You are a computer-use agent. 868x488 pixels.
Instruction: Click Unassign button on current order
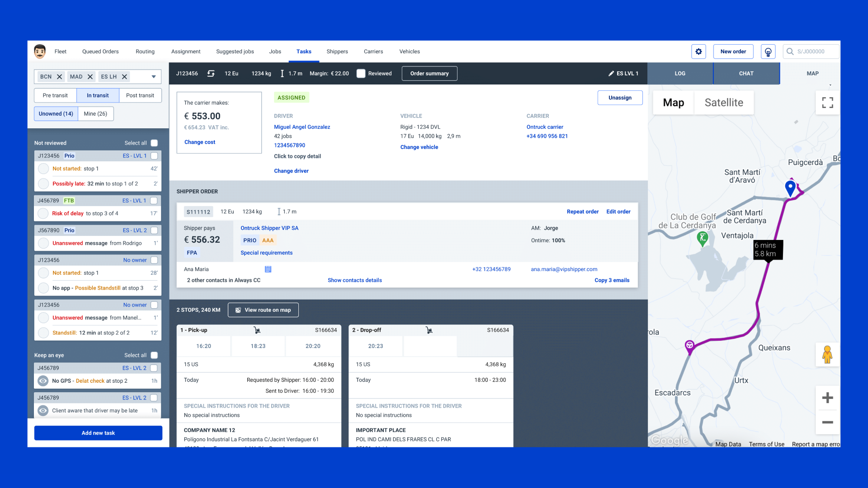click(x=620, y=97)
